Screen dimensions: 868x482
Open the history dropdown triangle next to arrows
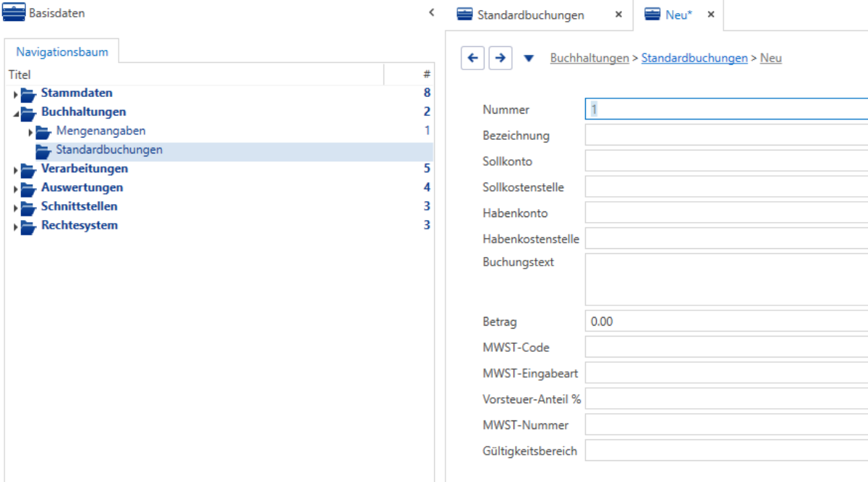tap(528, 59)
